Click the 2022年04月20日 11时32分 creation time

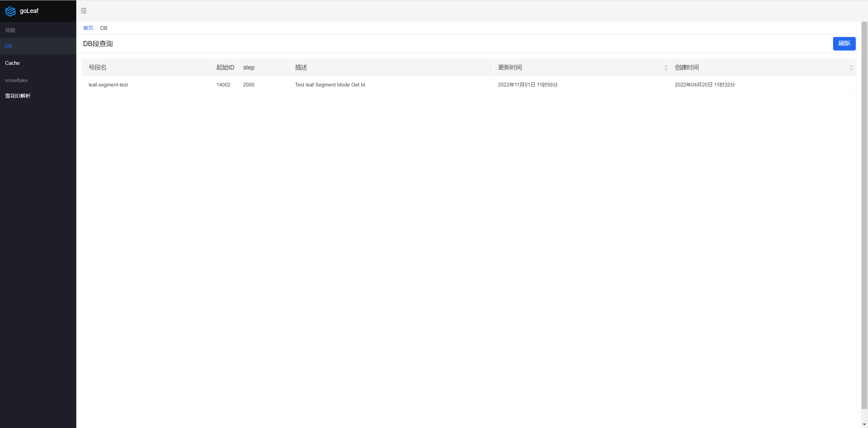coord(705,85)
